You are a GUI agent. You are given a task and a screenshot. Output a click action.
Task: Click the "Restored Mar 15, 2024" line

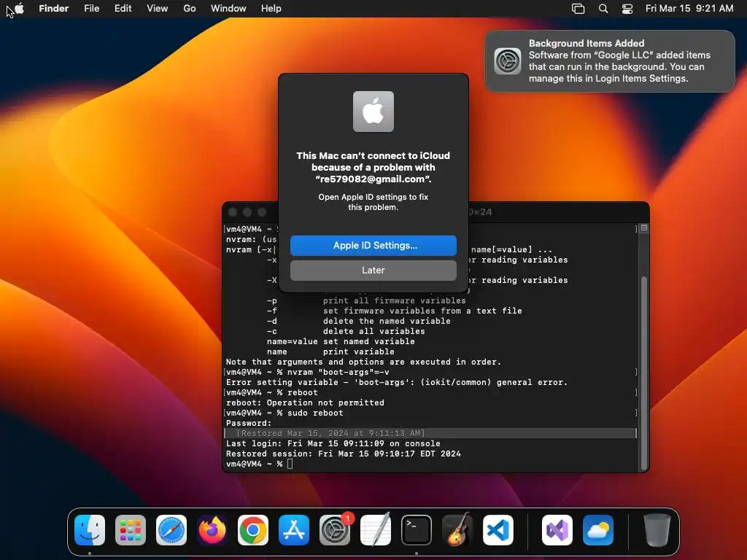tap(330, 433)
